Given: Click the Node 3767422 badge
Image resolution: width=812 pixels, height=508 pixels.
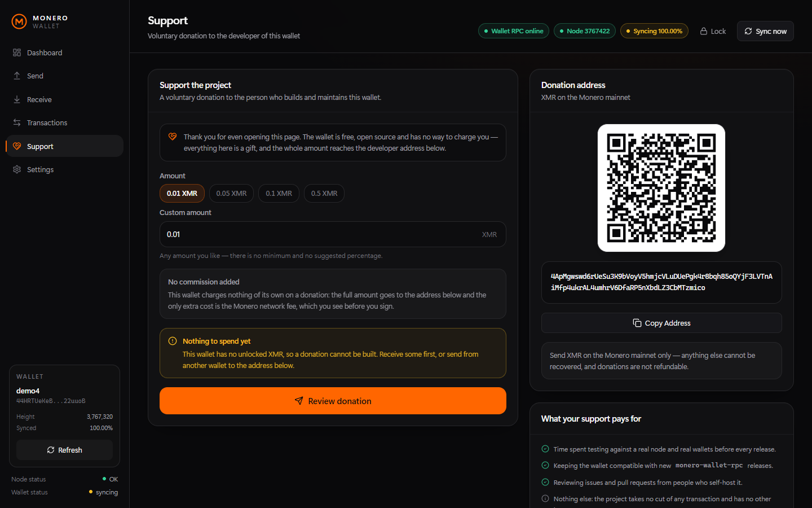Looking at the screenshot, I should point(585,31).
